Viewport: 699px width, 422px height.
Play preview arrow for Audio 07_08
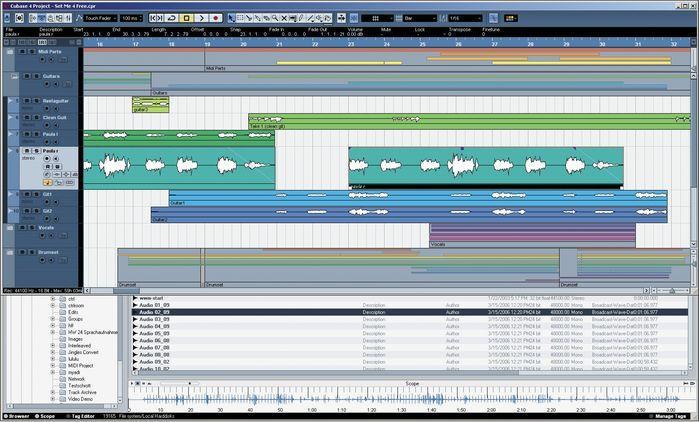tap(135, 348)
